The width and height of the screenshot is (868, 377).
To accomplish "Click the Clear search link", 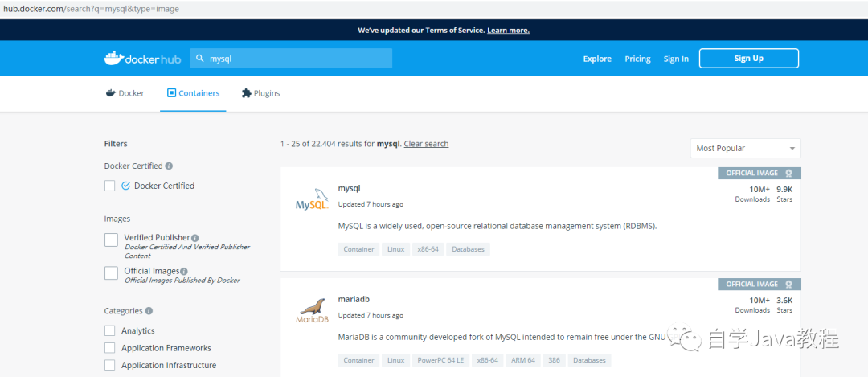I will 426,144.
